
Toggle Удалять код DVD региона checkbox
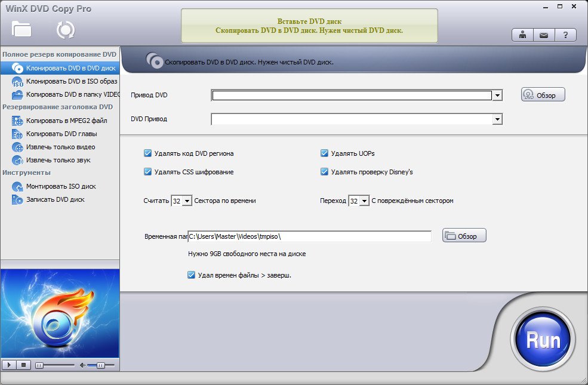(148, 153)
